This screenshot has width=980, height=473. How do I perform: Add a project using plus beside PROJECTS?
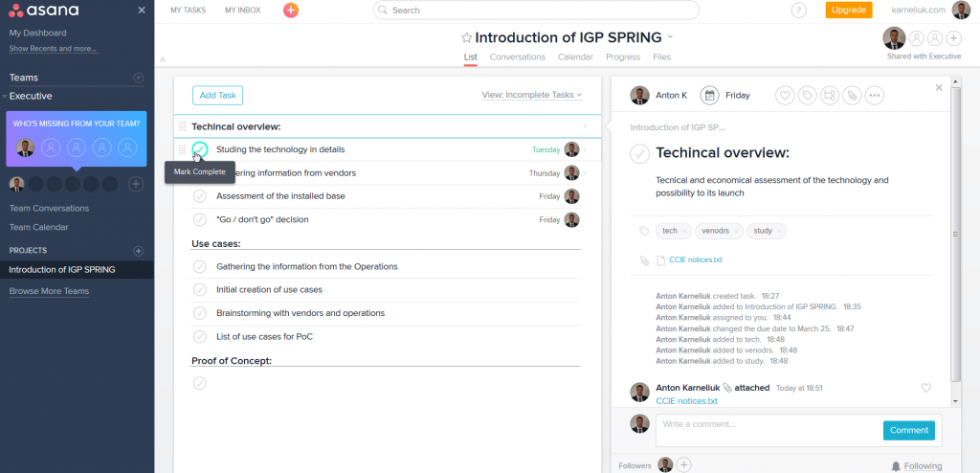[139, 251]
